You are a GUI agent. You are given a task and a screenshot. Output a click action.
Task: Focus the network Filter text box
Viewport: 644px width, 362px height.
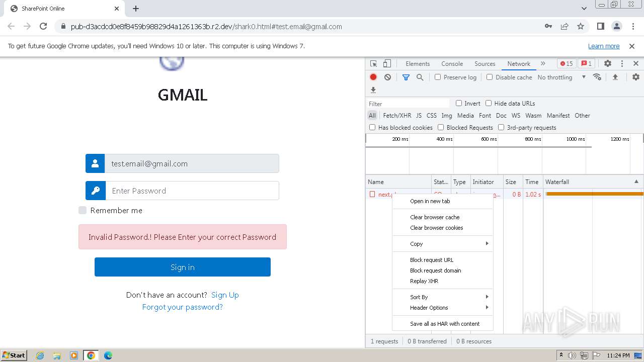point(408,104)
